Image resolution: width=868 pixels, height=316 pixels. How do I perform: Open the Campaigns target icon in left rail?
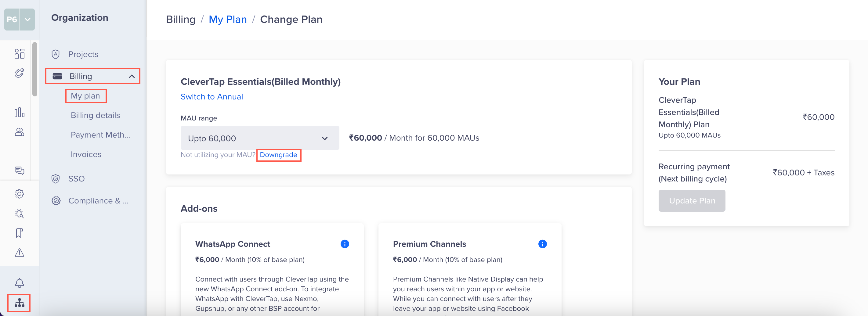pos(20,73)
